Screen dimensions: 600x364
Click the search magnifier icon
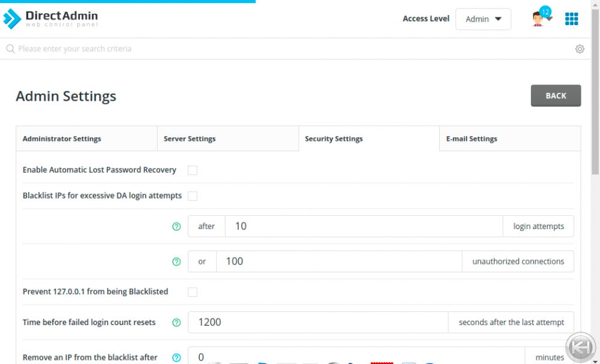(x=10, y=49)
